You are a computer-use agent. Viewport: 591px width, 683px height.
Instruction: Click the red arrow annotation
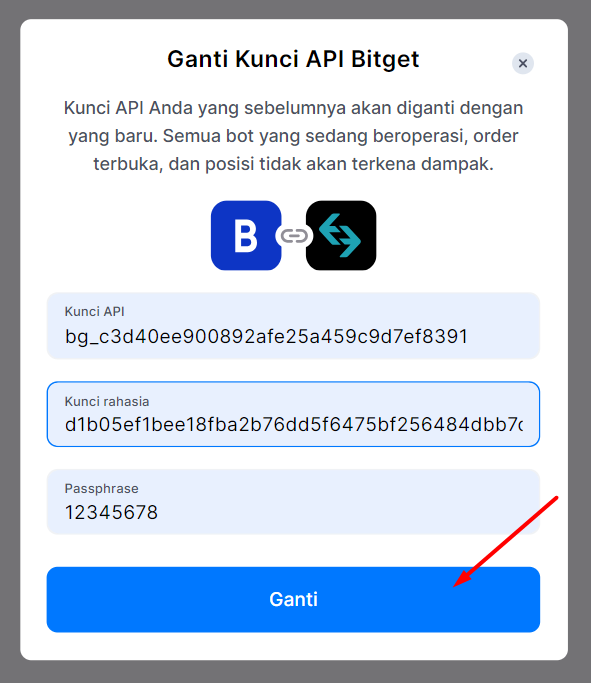pos(505,541)
